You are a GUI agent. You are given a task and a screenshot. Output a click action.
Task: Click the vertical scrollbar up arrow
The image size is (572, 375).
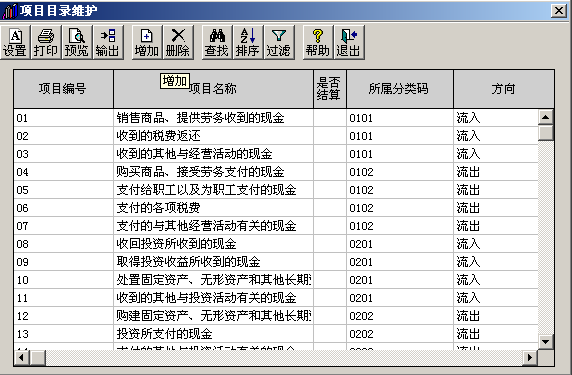(x=546, y=117)
